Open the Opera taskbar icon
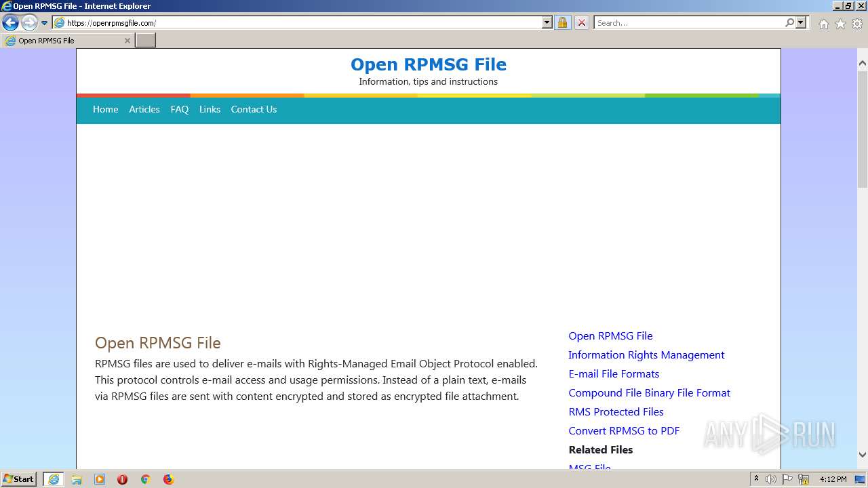This screenshot has width=868, height=488. tap(122, 479)
